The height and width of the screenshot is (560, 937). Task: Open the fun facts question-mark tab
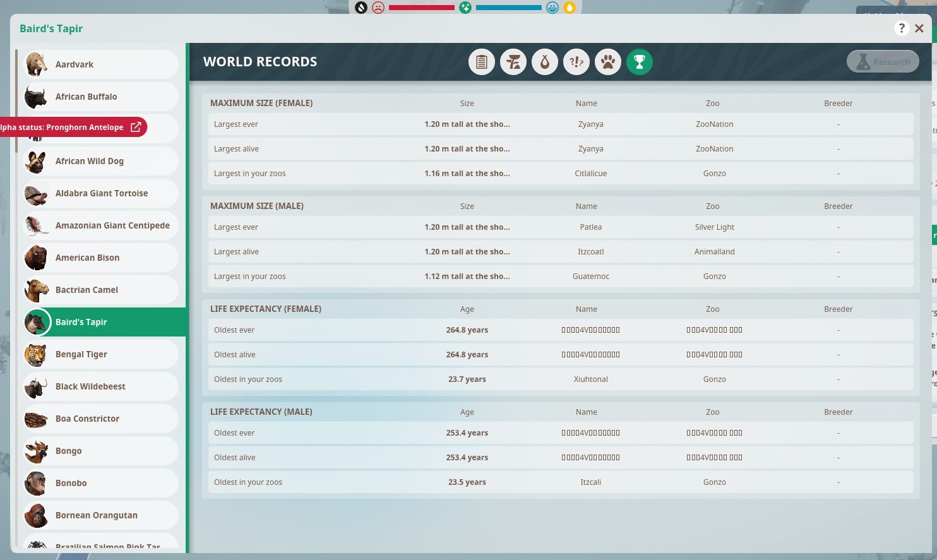(x=576, y=62)
